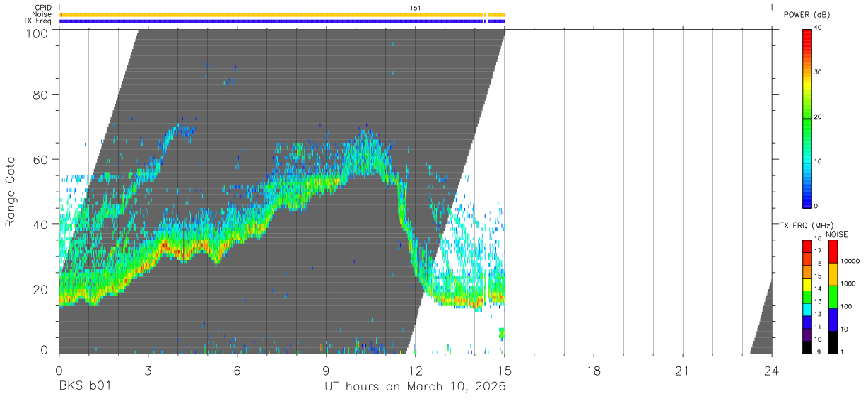Pick the green noise swatch below 1000
868x401 pixels.
(833, 297)
